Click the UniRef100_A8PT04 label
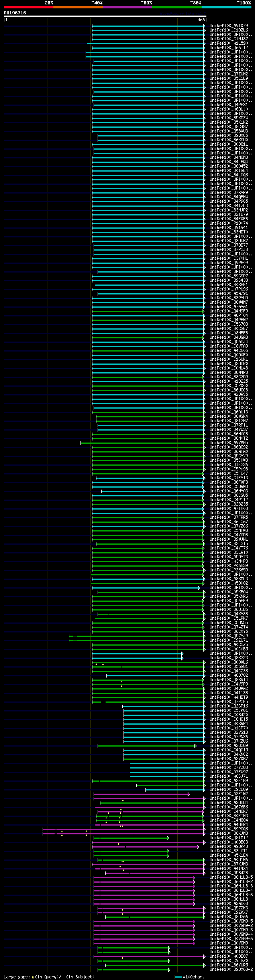Screen dimensions: 255x980 [x=229, y=315]
